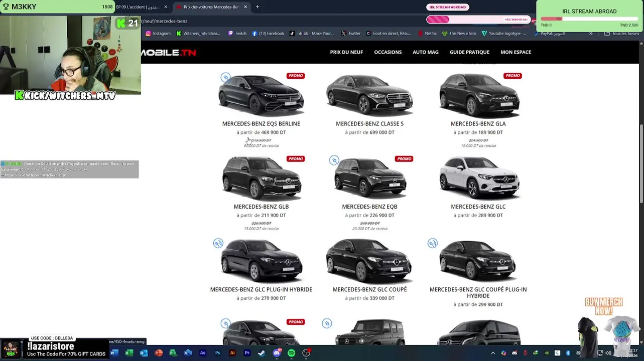Open the Instagram bookmark
Viewport: 644px width, 361px height.
(158, 34)
